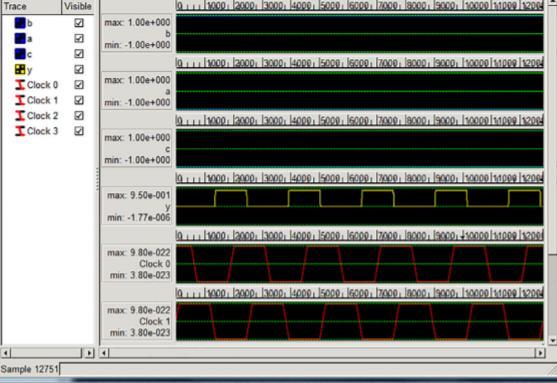
Task: Toggle visibility checkbox for trace y
Action: (79, 69)
